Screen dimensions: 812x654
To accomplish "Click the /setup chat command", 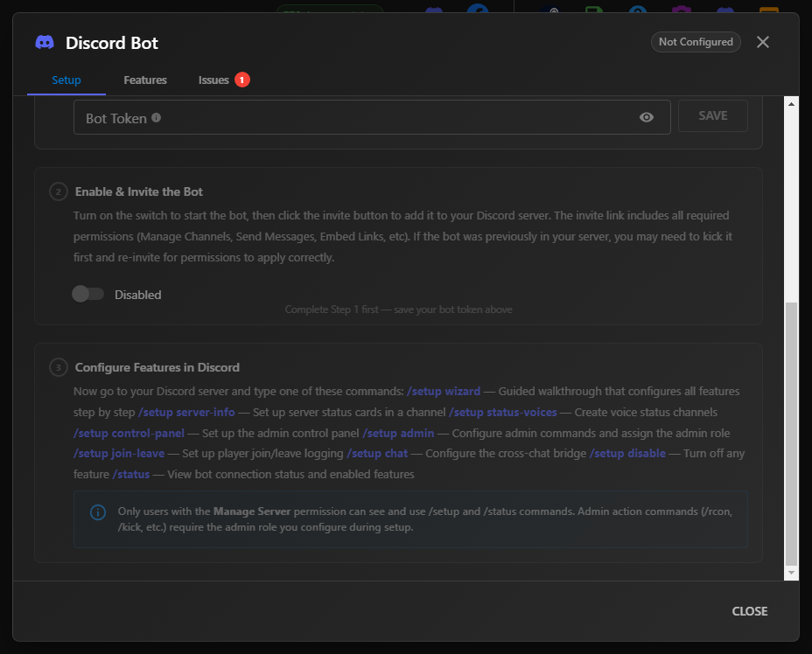I will (377, 453).
